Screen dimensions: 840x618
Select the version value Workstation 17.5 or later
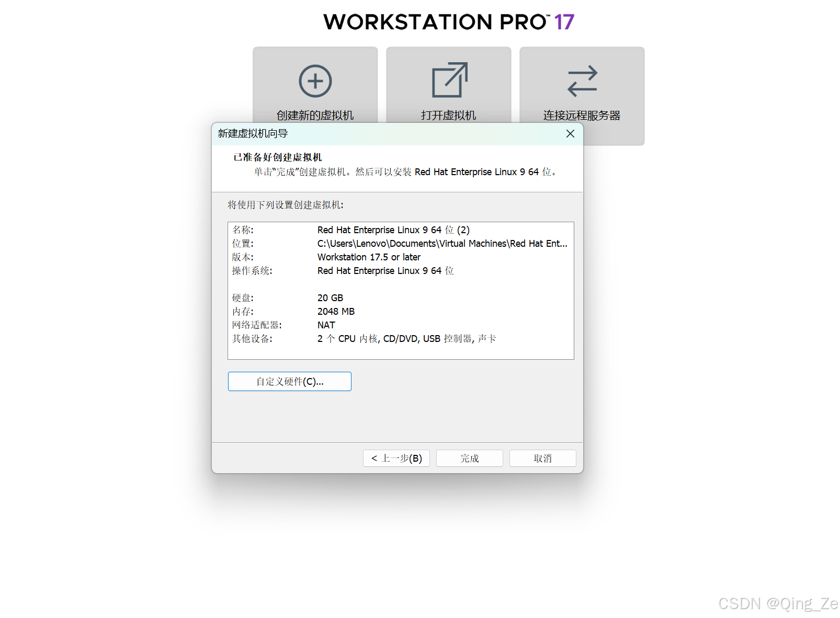point(369,257)
